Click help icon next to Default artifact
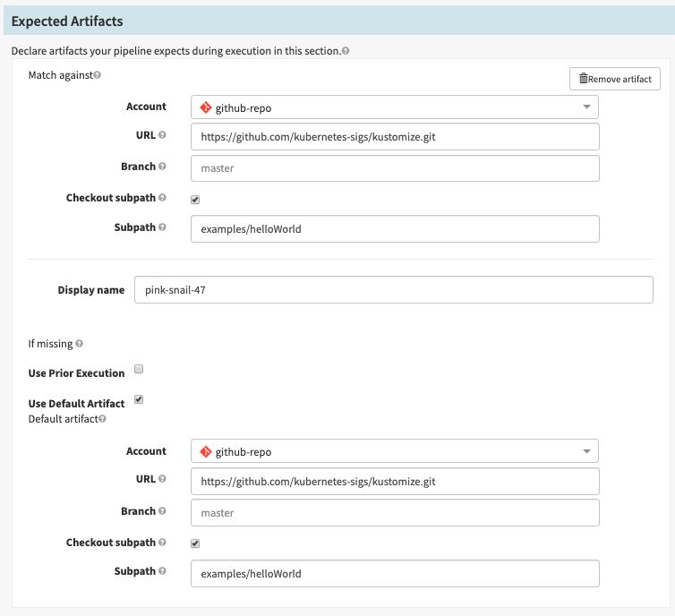Image resolution: width=675 pixels, height=616 pixels. [x=102, y=418]
